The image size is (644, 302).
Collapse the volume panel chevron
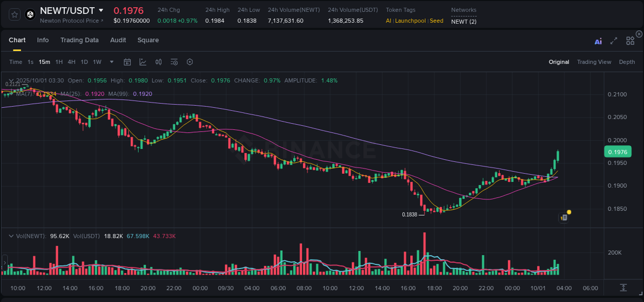(x=11, y=236)
